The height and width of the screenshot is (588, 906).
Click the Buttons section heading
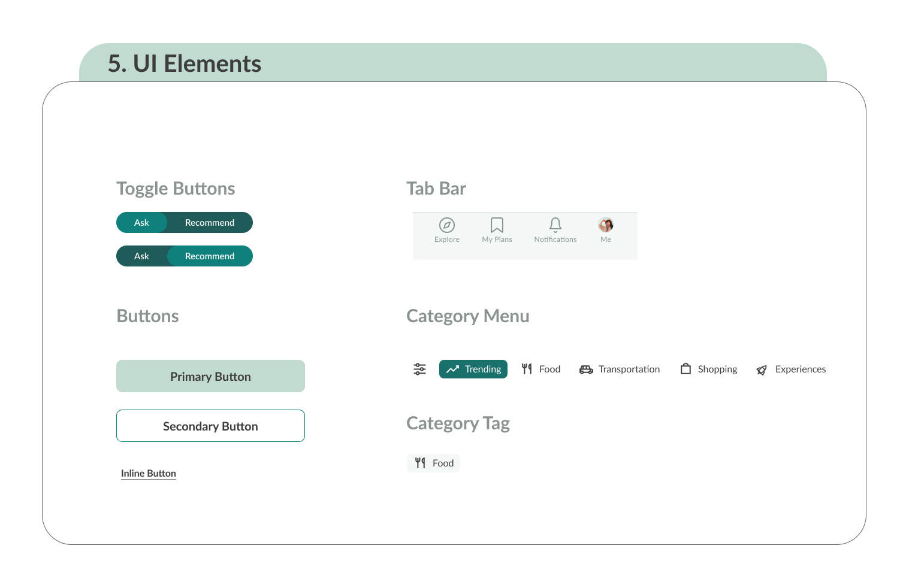[148, 316]
